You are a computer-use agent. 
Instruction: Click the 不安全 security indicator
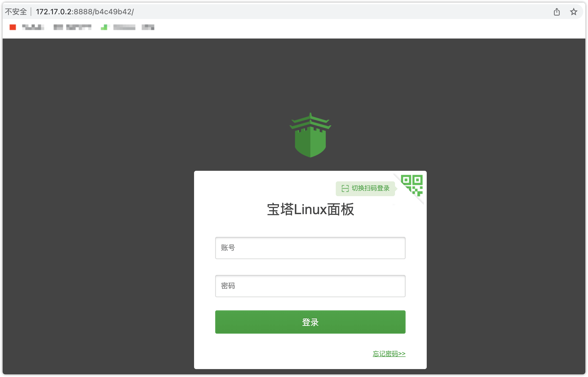16,12
